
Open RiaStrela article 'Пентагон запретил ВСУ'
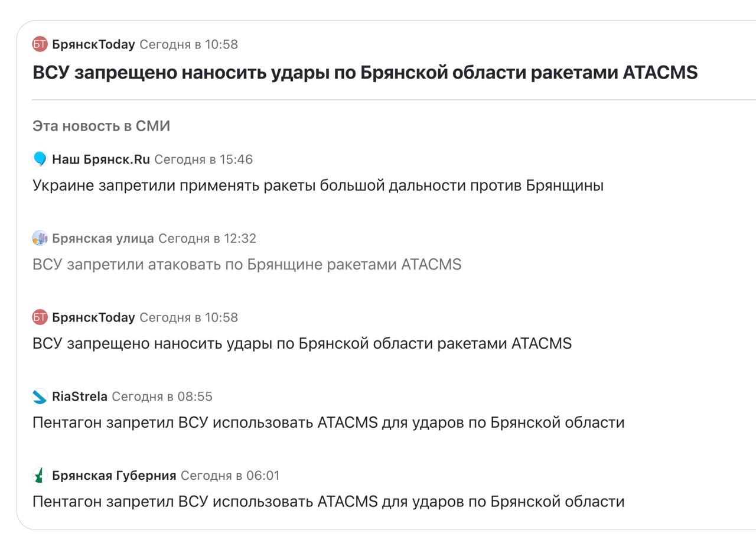click(328, 423)
